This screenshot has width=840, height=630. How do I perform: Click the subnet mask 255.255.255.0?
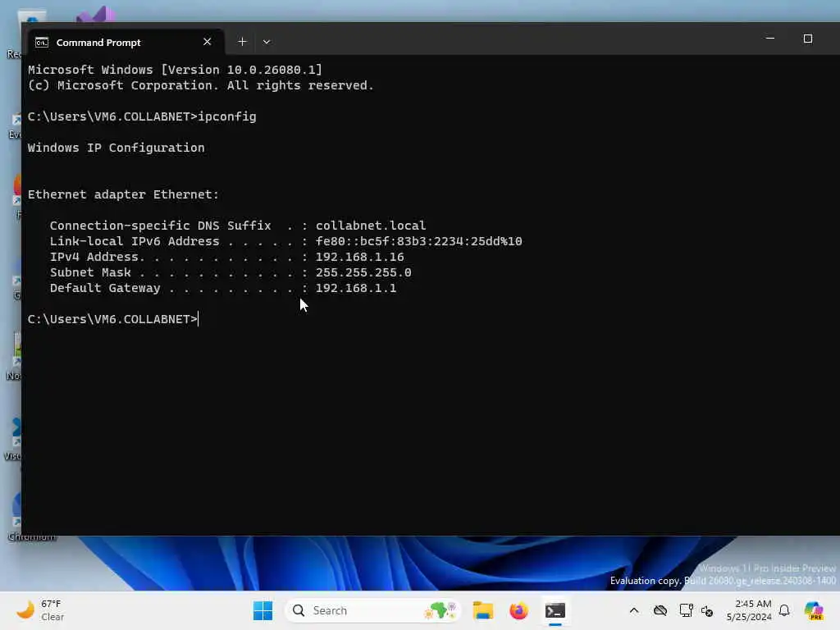click(363, 272)
